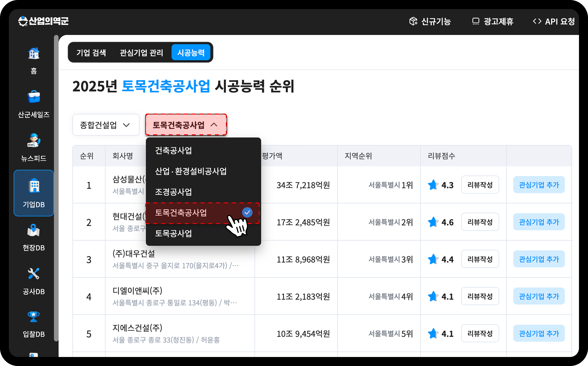Click the 11조 8,968억원 value
The image size is (588, 366).
[x=303, y=259]
